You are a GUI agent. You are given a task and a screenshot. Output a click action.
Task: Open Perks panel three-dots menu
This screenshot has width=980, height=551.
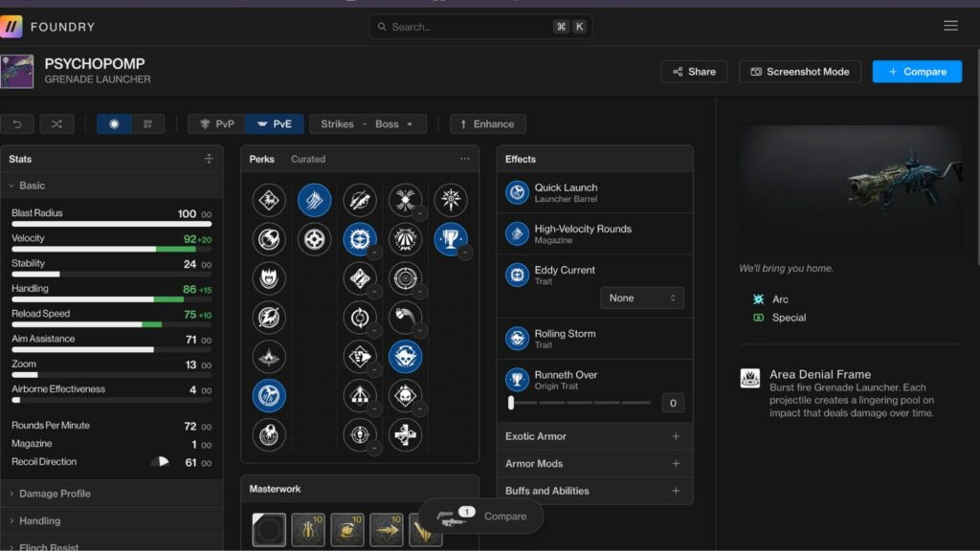pyautogui.click(x=465, y=159)
